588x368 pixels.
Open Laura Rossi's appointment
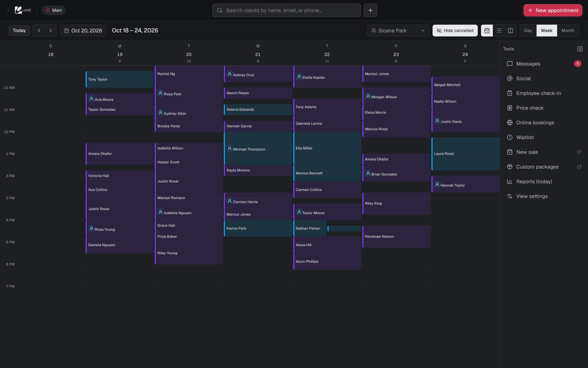(x=465, y=154)
